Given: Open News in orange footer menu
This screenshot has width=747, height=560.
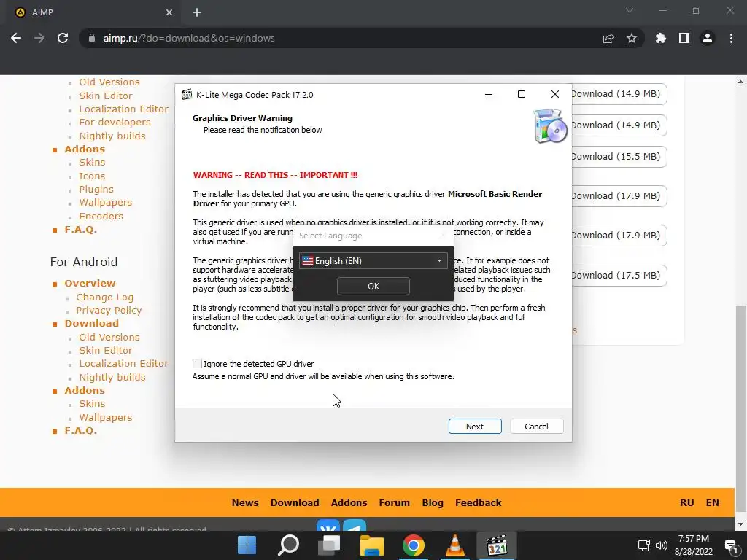Looking at the screenshot, I should click(245, 503).
